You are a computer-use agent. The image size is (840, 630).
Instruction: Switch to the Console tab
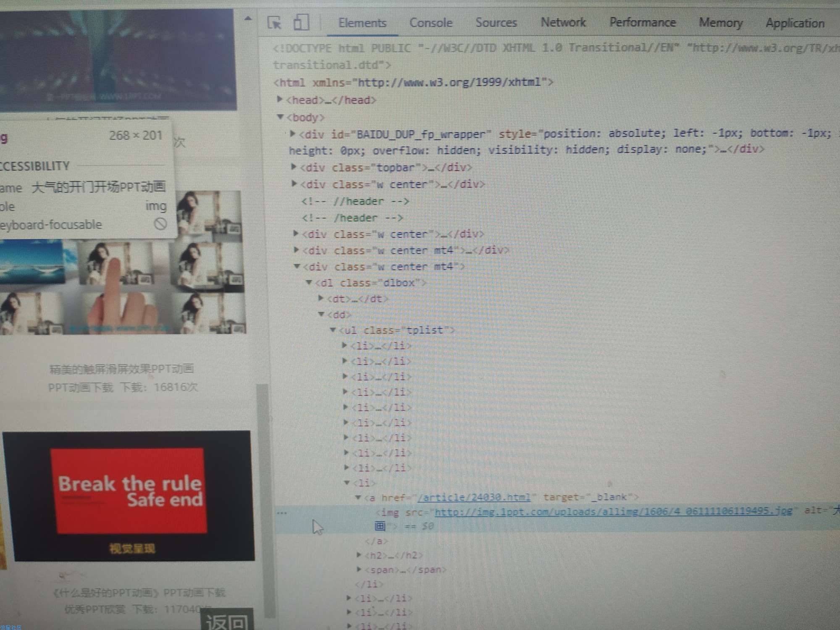[x=430, y=23]
